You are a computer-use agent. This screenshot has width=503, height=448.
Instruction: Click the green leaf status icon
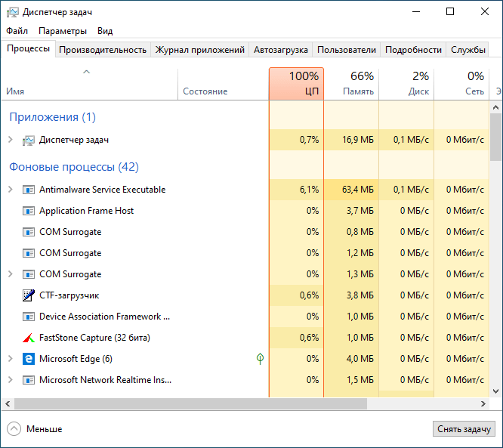click(260, 358)
